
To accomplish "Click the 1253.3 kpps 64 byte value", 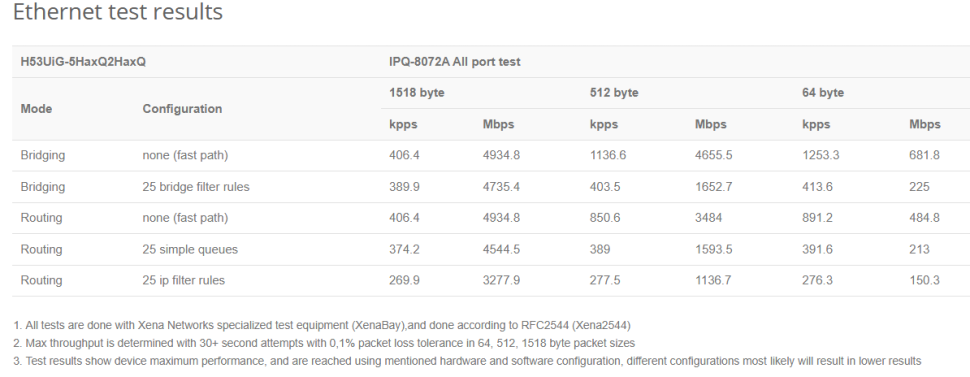I will pos(821,155).
